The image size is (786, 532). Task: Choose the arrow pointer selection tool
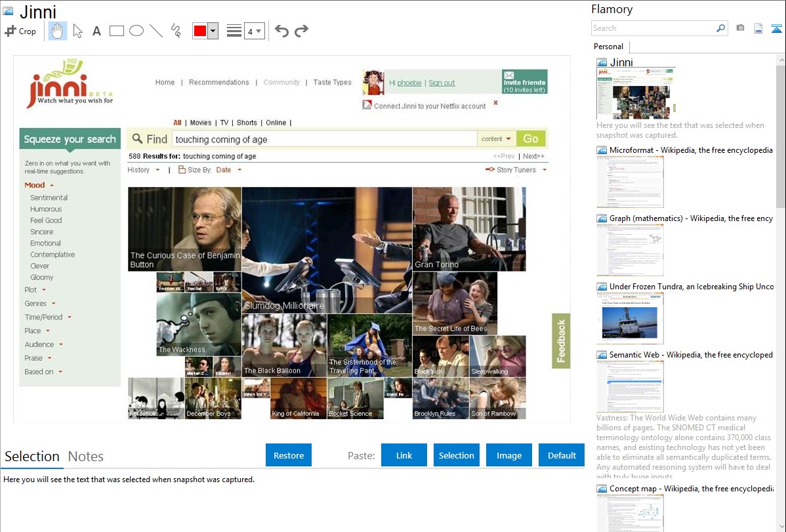click(x=77, y=31)
